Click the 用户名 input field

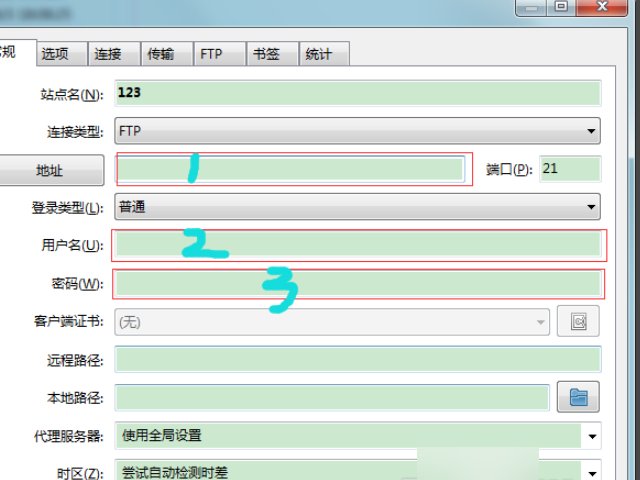click(358, 245)
